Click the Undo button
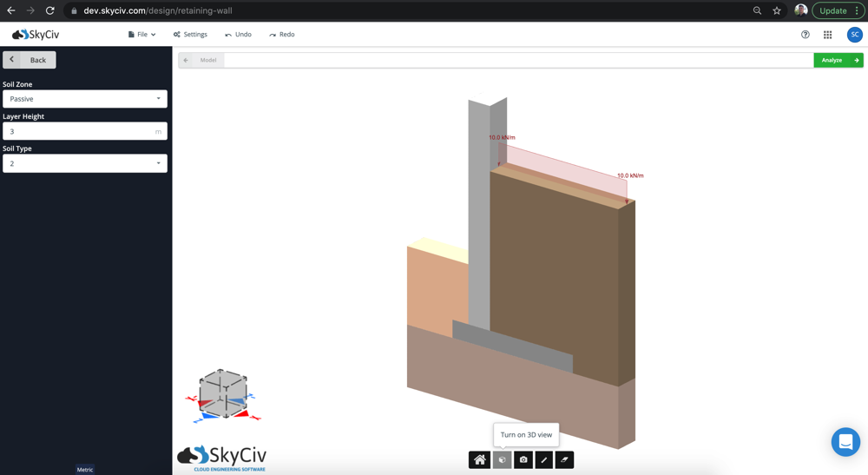 pyautogui.click(x=238, y=35)
